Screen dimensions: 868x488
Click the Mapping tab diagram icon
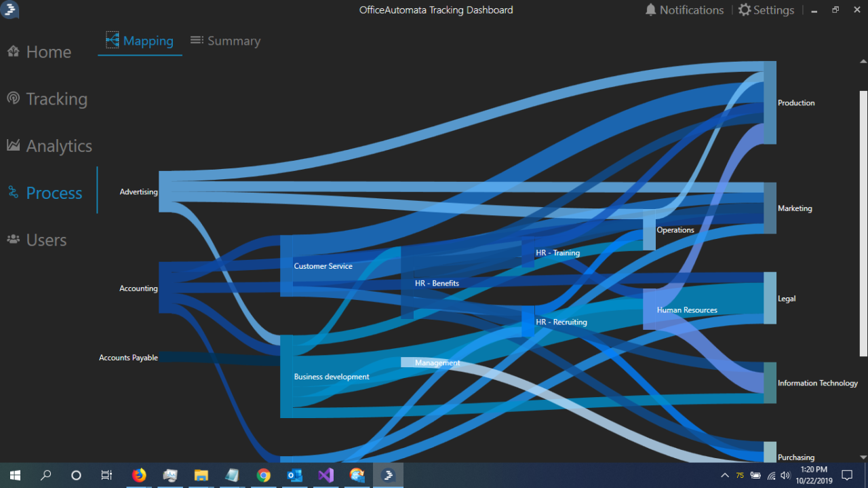tap(112, 41)
